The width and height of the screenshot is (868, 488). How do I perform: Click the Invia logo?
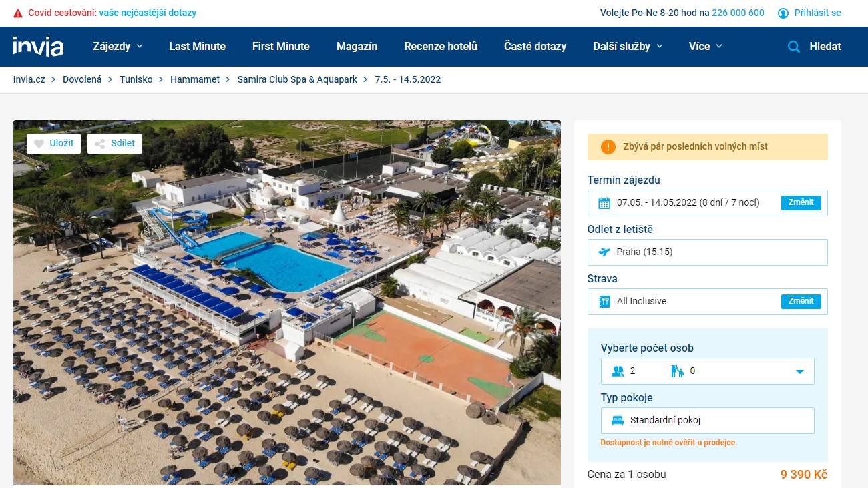tap(38, 47)
